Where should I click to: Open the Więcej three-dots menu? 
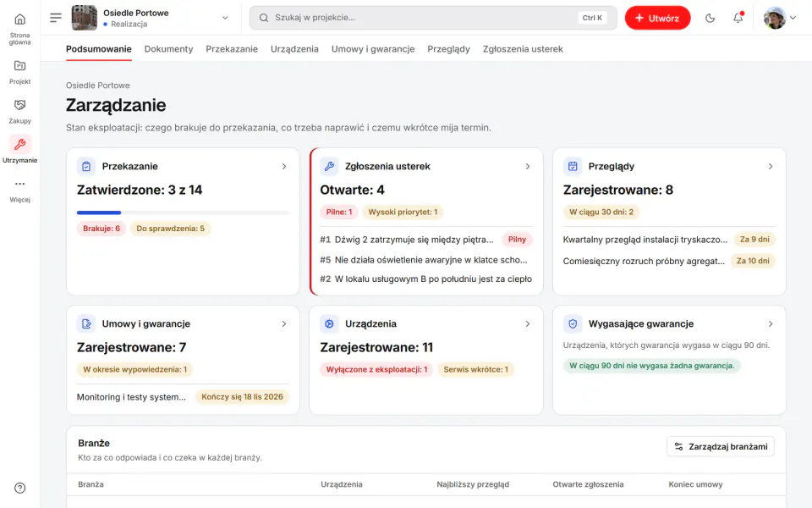coord(19,184)
